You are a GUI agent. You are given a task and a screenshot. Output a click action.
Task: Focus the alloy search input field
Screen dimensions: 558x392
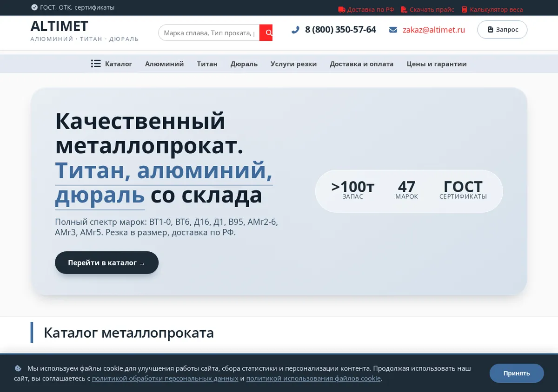(209, 33)
